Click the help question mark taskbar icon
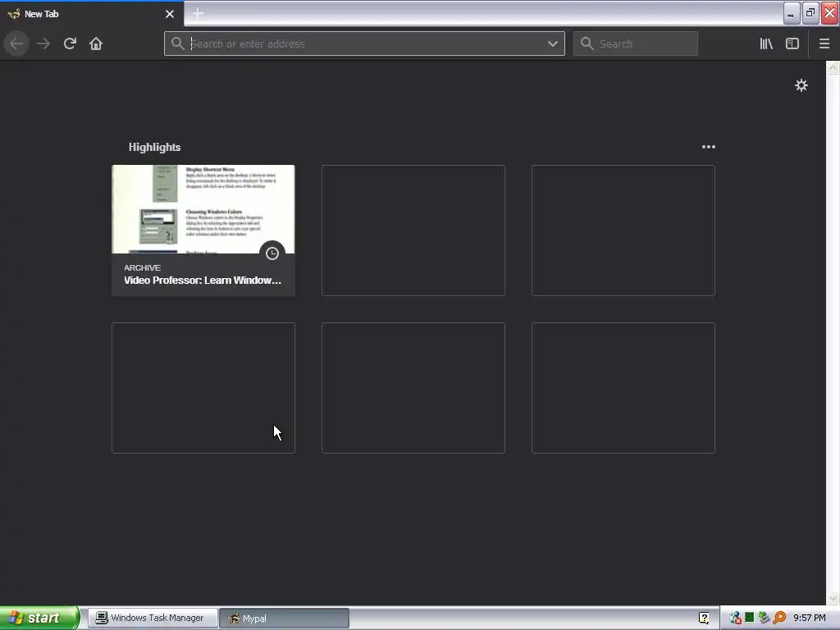This screenshot has height=630, width=840. coord(704,618)
